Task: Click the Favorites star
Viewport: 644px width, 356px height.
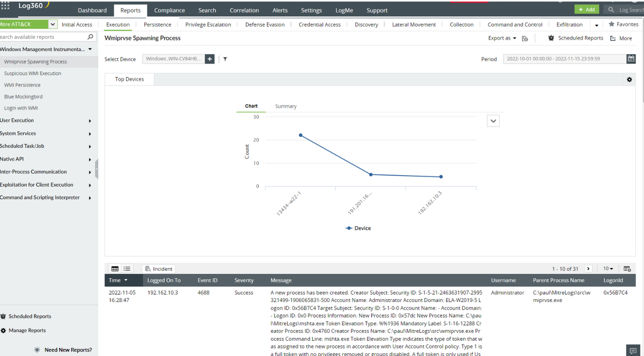Action: click(612, 24)
